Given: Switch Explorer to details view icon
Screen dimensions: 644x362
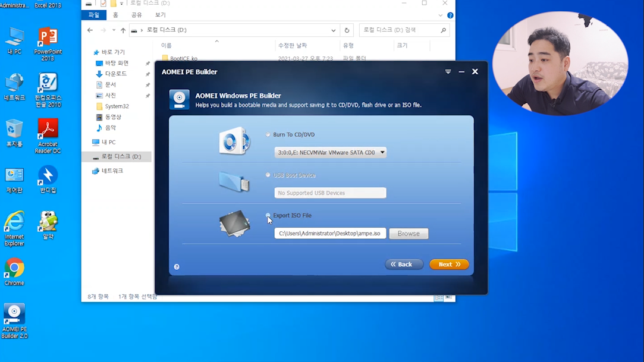Looking at the screenshot, I should pos(438,297).
